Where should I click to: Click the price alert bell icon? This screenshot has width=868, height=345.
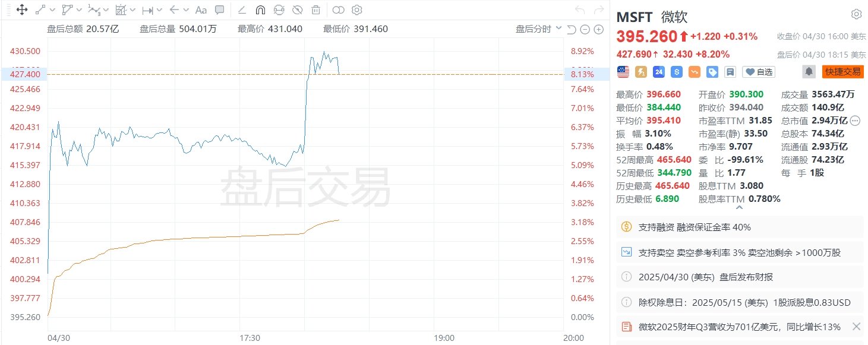point(809,71)
